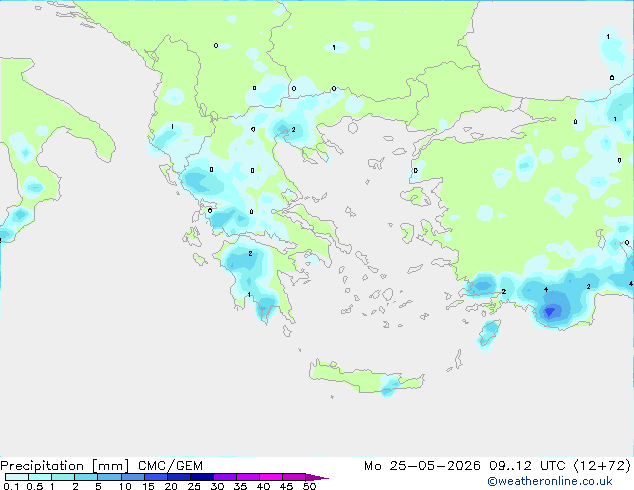634x490 pixels.
Task: Click the over-50 mm legend arrow tip
Action: click(x=317, y=477)
